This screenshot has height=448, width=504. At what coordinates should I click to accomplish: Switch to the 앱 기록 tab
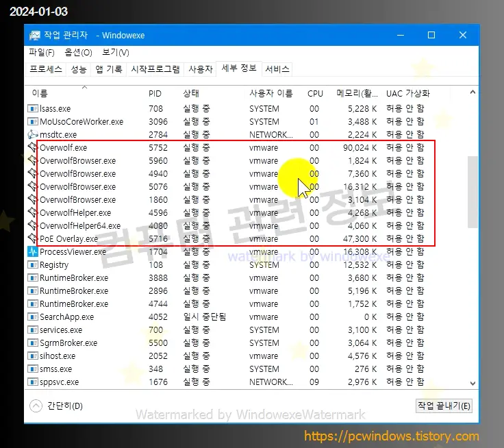pyautogui.click(x=109, y=69)
